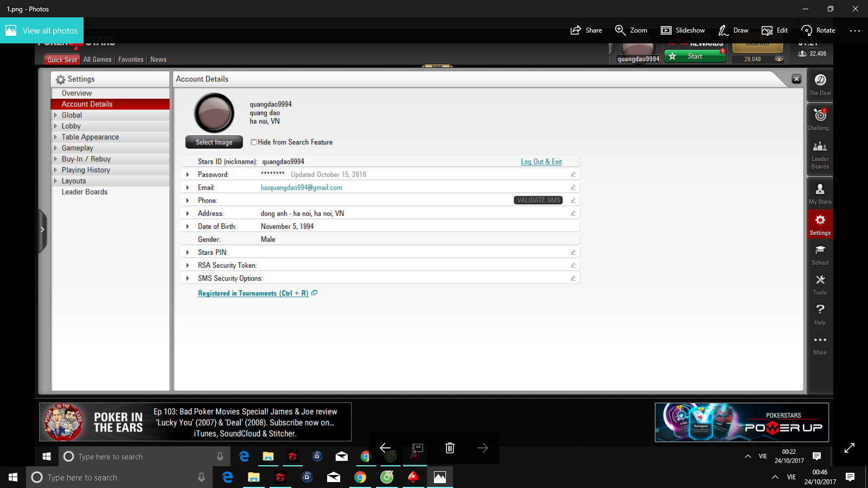The width and height of the screenshot is (868, 488).
Task: Edit the Email row pencil icon
Action: point(573,188)
